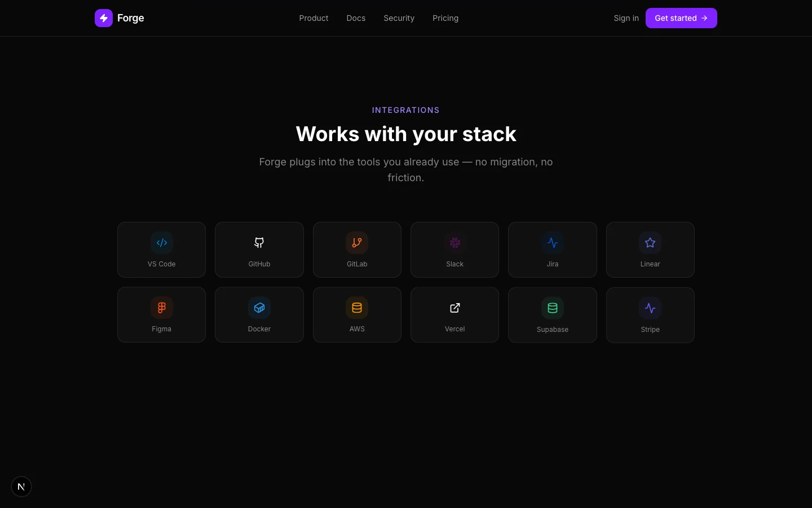Click the Docker label text

click(x=259, y=329)
